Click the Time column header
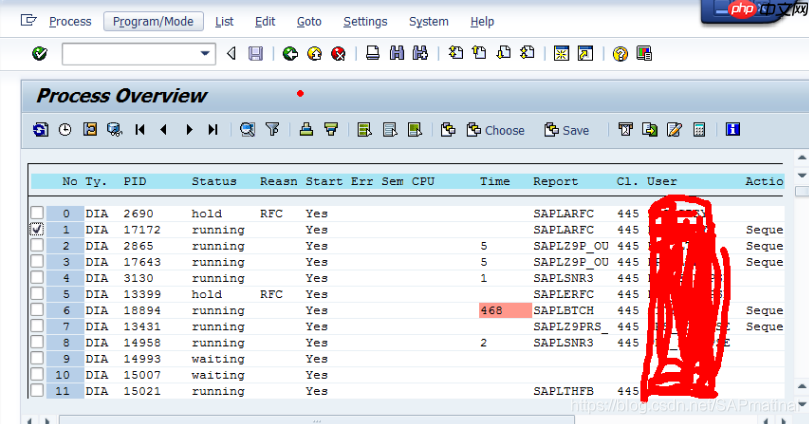809x424 pixels. coord(495,182)
